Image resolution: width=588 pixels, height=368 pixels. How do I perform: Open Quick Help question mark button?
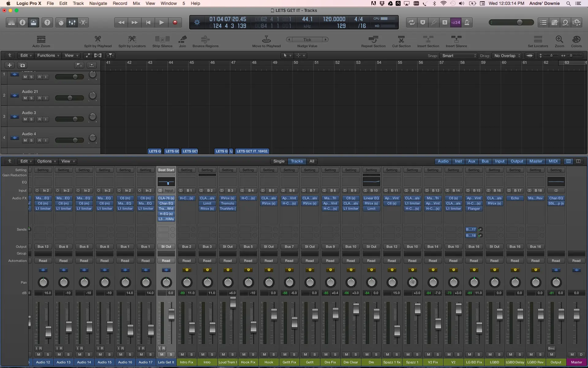click(47, 22)
